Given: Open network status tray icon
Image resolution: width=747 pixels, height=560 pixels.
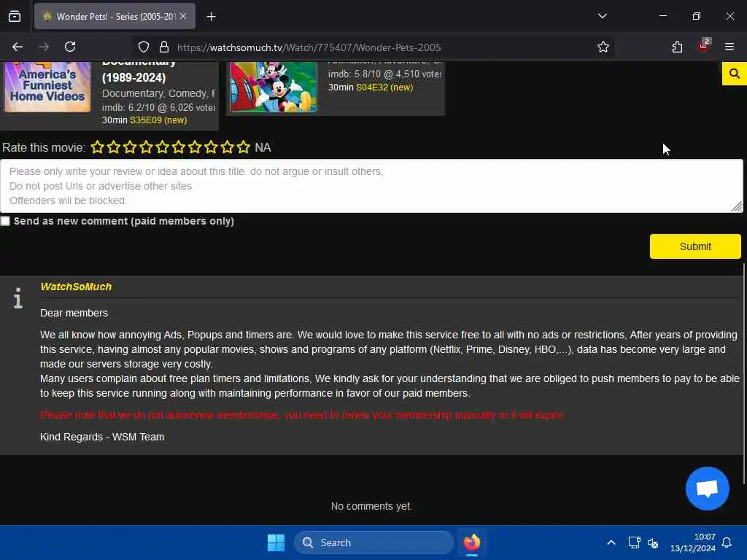Looking at the screenshot, I should point(634,542).
